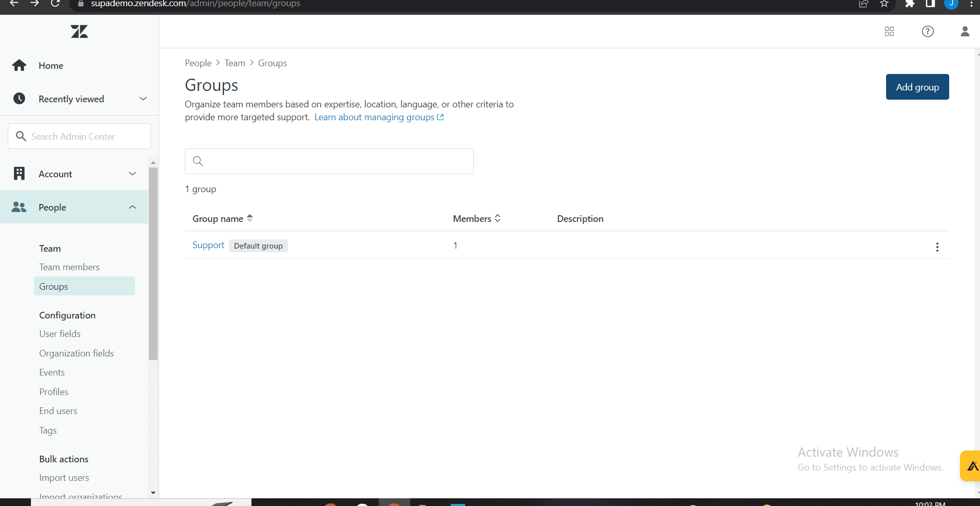980x506 pixels.
Task: Collapse the People sidebar section
Action: 132,207
